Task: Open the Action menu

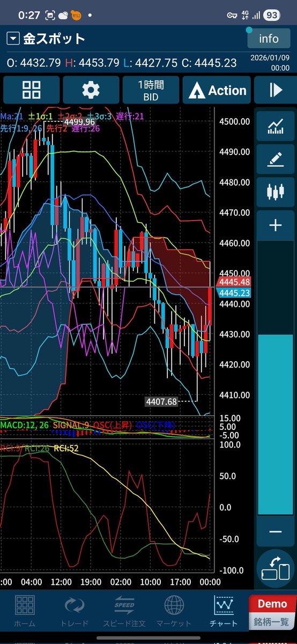Action: tap(217, 90)
